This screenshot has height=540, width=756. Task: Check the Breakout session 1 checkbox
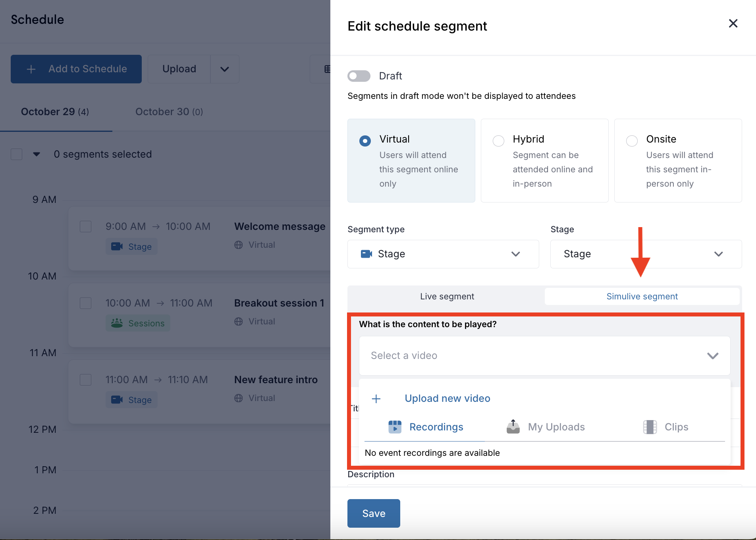click(x=86, y=303)
